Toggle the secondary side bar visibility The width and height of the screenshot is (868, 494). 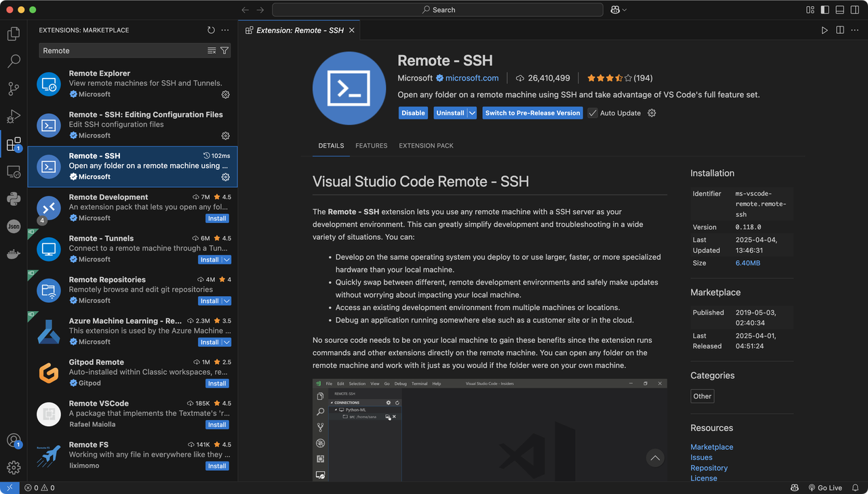tap(855, 10)
